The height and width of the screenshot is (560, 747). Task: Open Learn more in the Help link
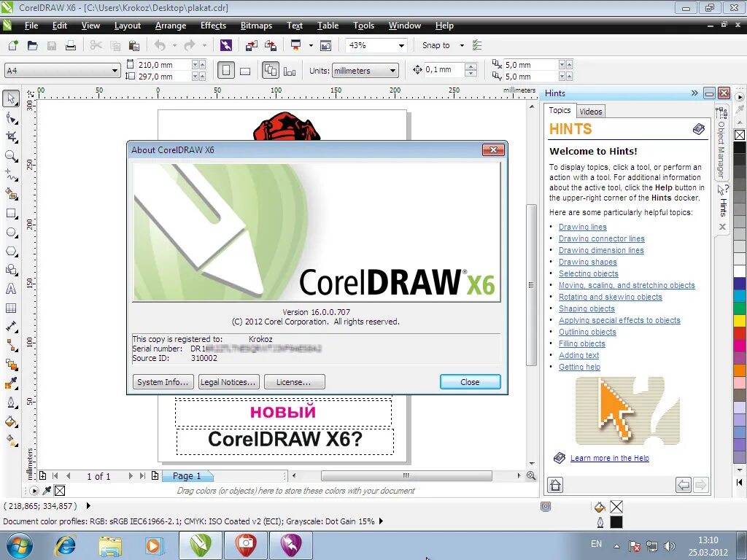pos(609,458)
